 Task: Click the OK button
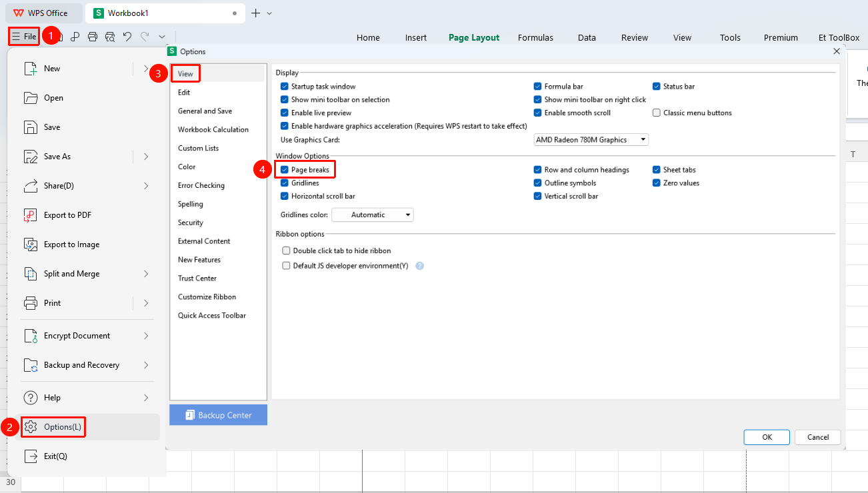tap(767, 437)
